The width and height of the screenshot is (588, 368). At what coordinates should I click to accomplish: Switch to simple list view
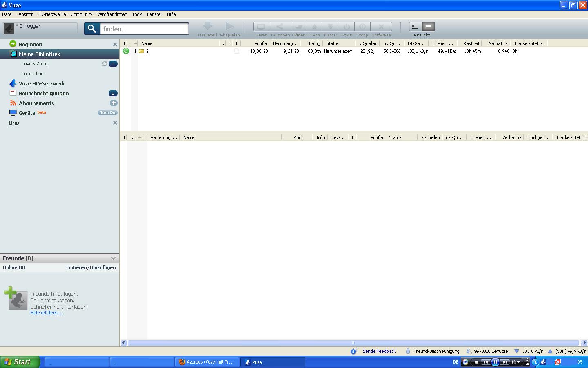(415, 27)
